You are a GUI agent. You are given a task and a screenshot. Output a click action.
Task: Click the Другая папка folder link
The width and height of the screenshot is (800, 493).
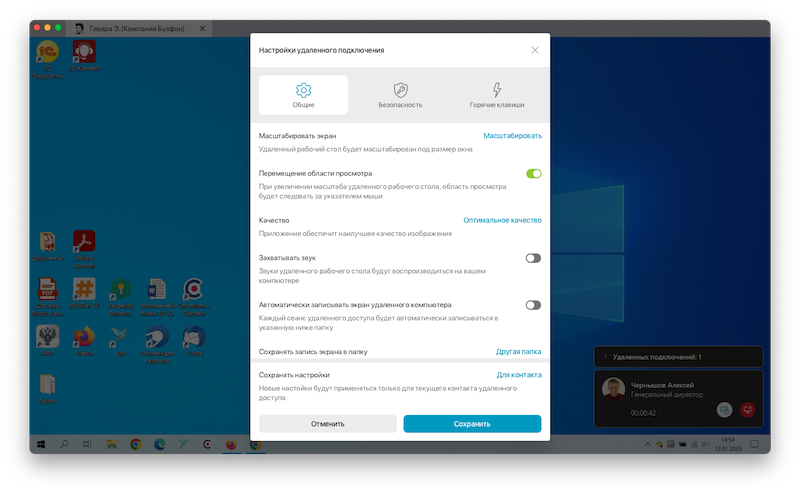518,352
